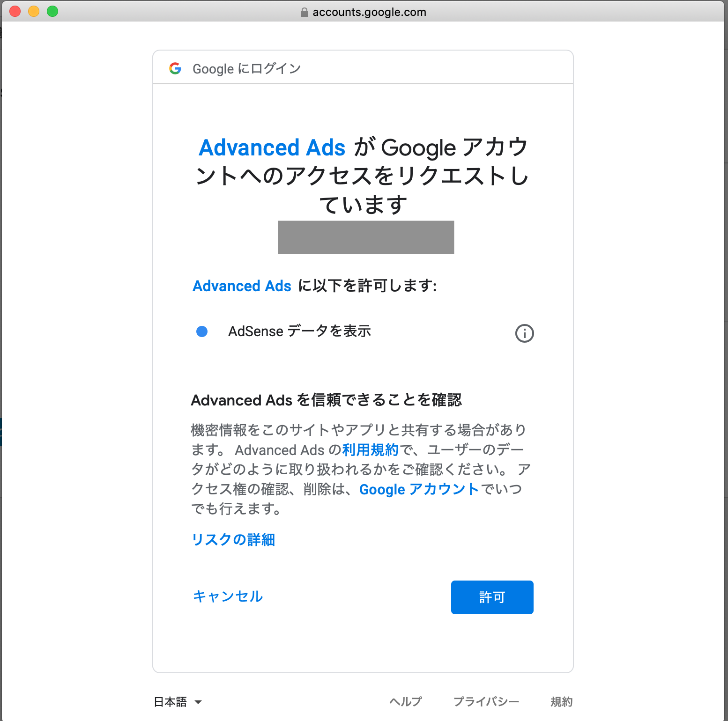Click the gray redacted account box
This screenshot has height=721, width=728.
point(366,237)
